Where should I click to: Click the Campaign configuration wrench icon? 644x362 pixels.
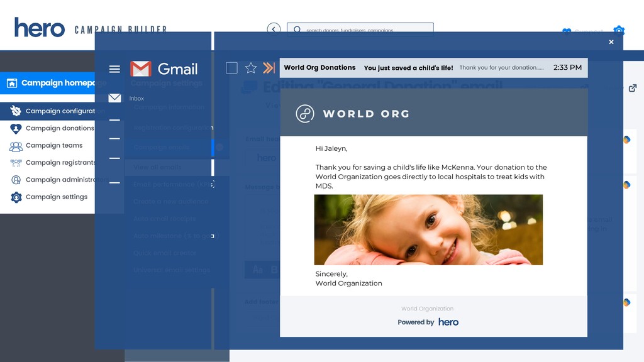pyautogui.click(x=16, y=111)
